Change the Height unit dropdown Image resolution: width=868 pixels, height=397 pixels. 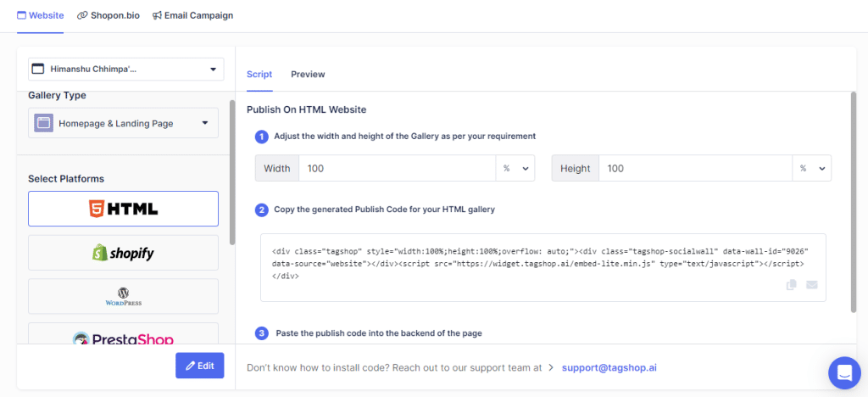[811, 169]
